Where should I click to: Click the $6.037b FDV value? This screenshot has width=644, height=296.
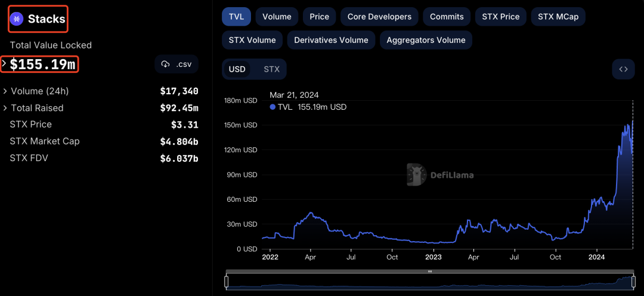(179, 158)
